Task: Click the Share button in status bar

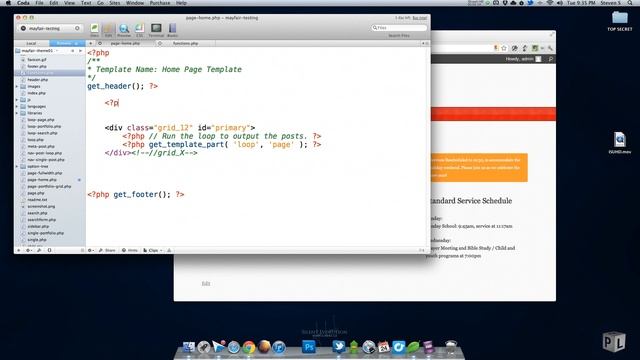Action: pyautogui.click(x=107, y=250)
